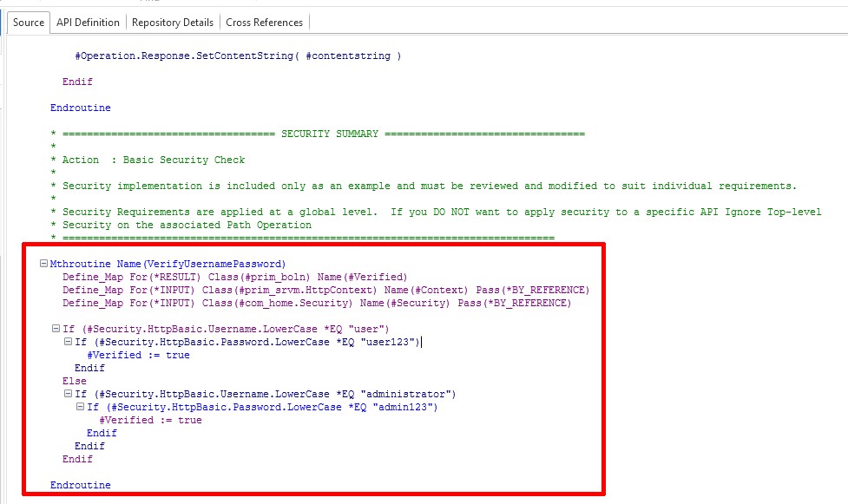Click the "Security on the associated Path Operation" comment

[181, 225]
